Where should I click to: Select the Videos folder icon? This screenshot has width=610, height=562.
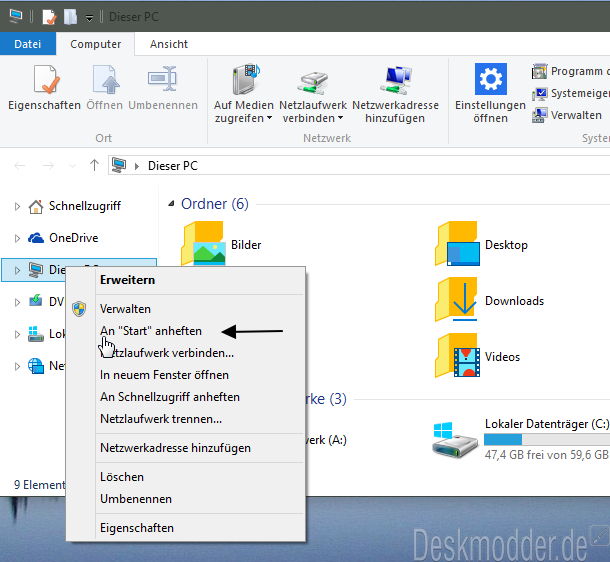pos(457,355)
